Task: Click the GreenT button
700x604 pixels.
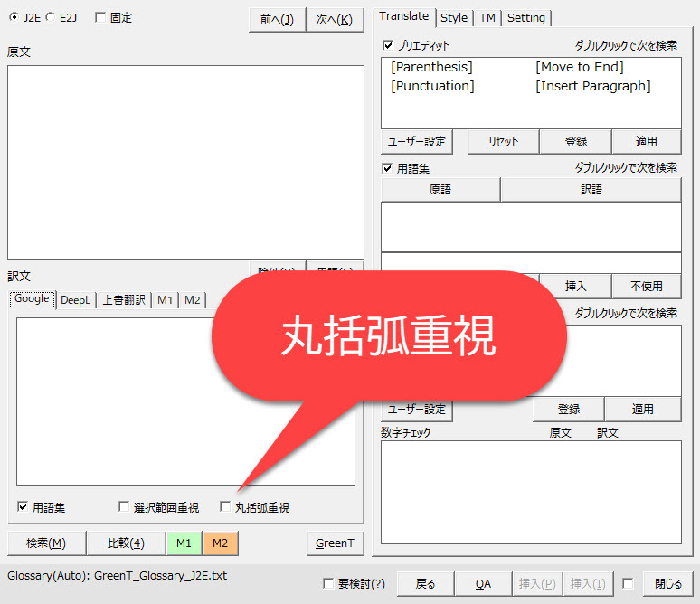Action: point(335,543)
